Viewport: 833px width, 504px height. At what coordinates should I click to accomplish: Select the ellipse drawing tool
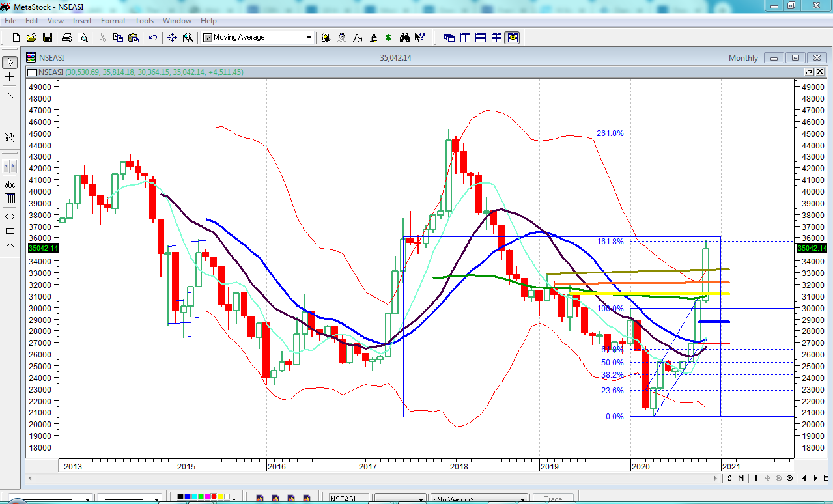10,216
